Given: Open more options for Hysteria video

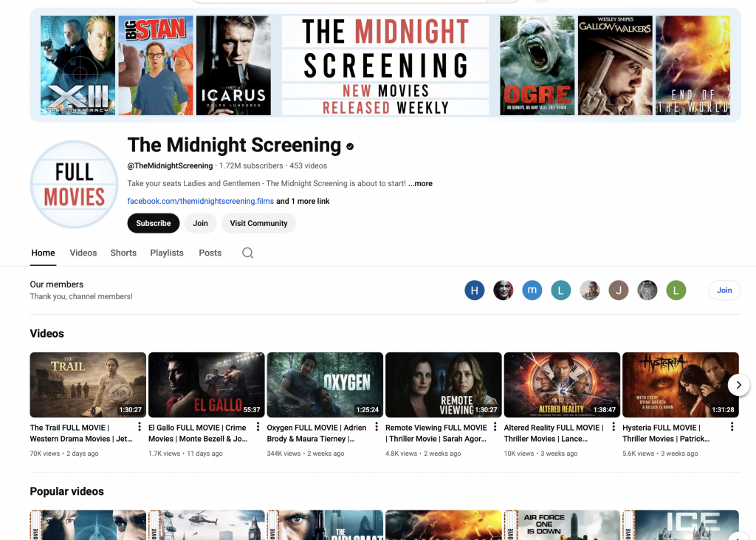Looking at the screenshot, I should click(732, 427).
